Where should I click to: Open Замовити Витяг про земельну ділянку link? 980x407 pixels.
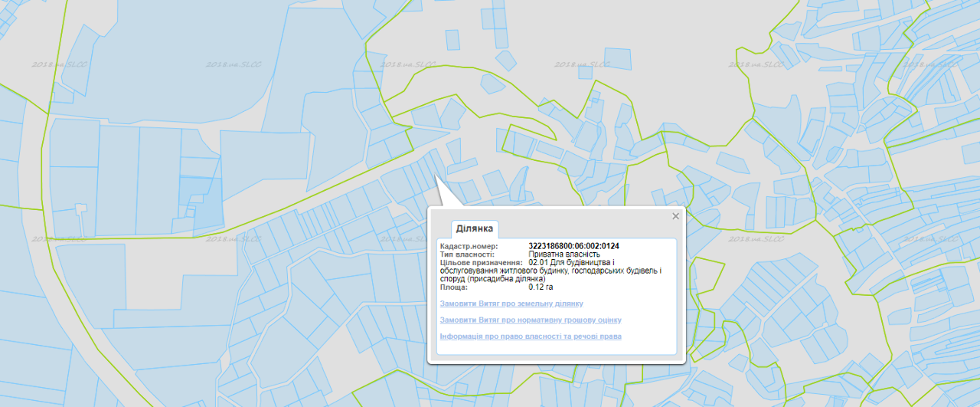[x=511, y=304]
